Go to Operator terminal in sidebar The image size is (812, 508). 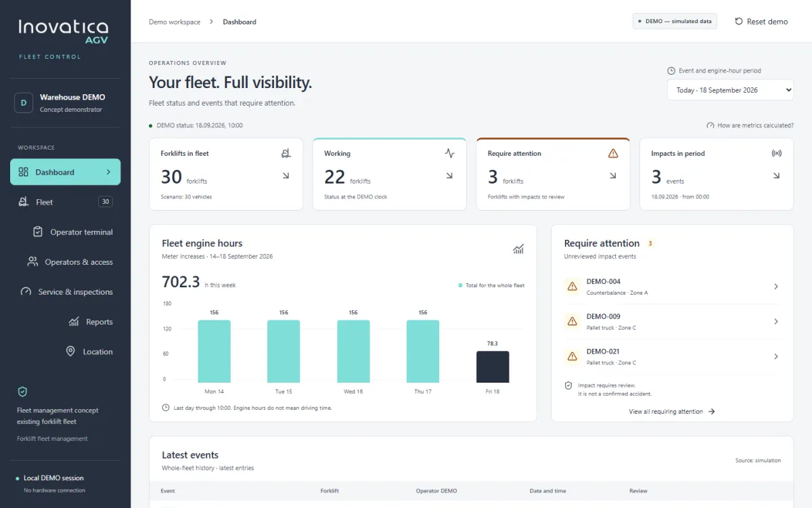[x=65, y=232]
